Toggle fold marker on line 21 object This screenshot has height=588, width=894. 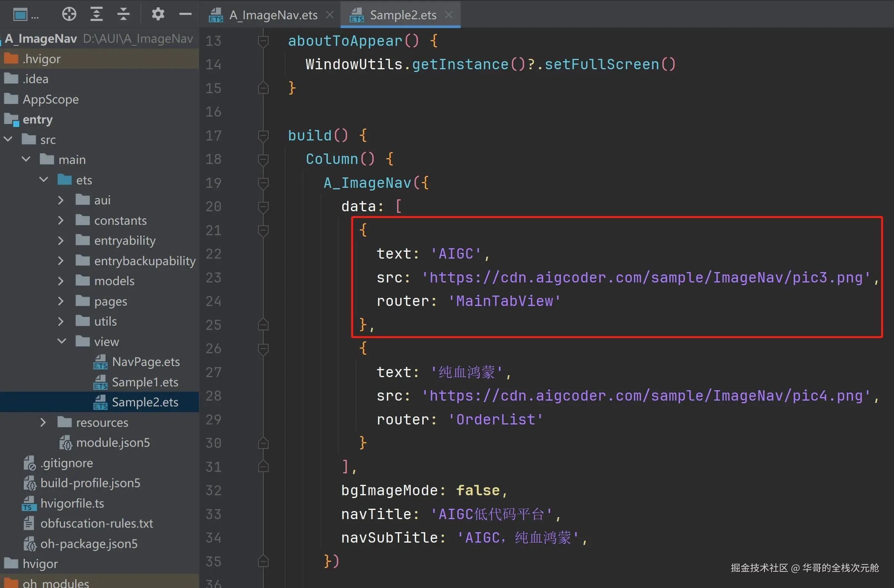pos(263,230)
